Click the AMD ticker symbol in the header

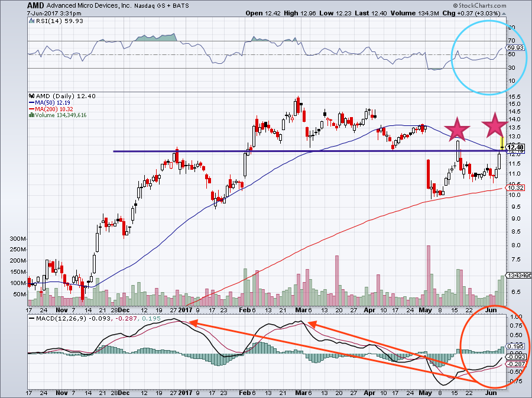(x=35, y=6)
